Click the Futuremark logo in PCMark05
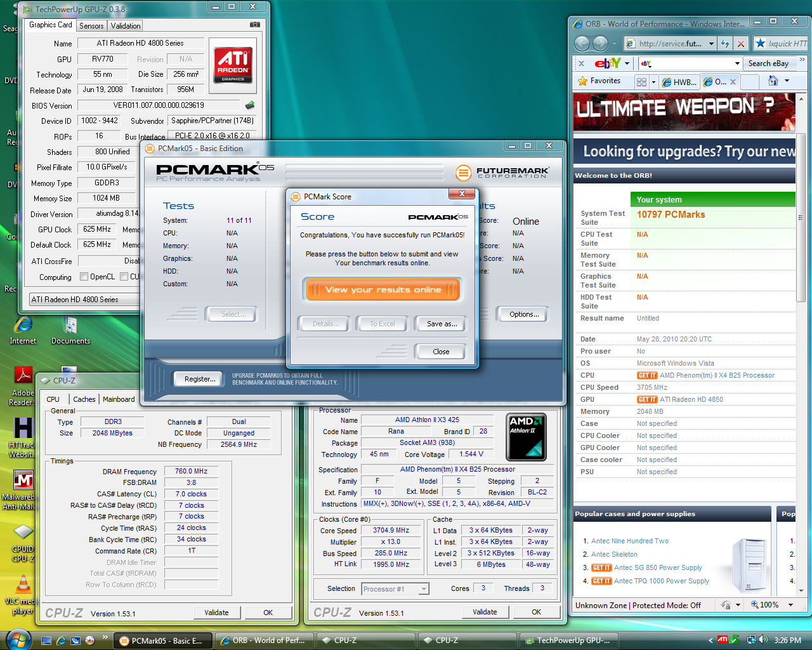The image size is (812, 650). coord(502,172)
